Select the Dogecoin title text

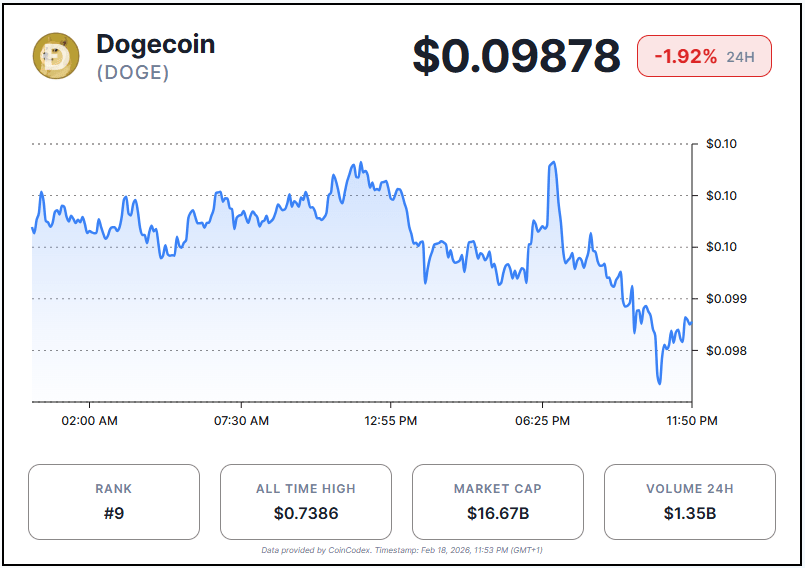155,44
